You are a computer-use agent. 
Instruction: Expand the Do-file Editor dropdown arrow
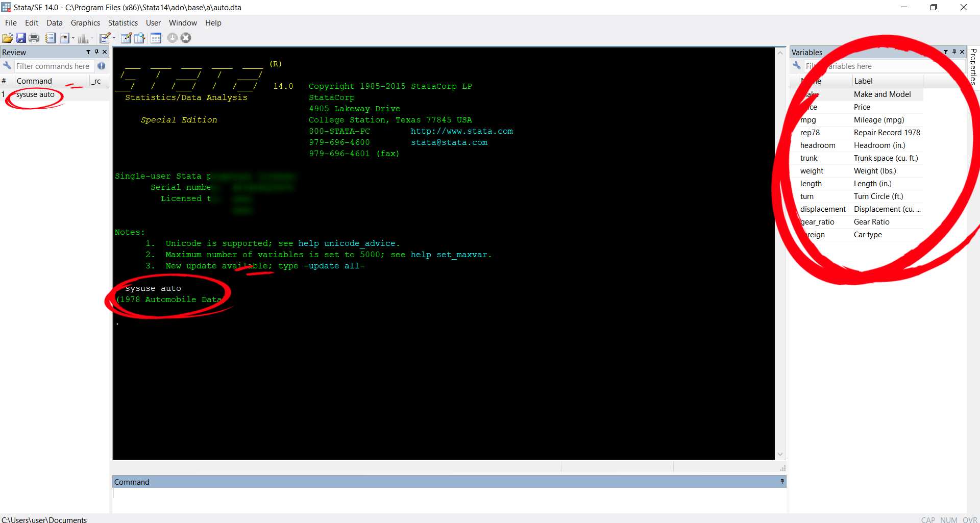tap(114, 38)
